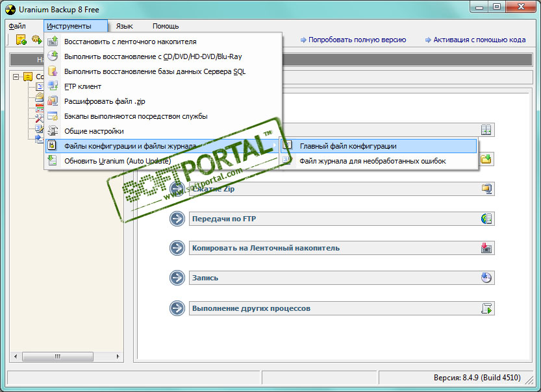
Task: Select Выполнить восстановление базы данных Сервера SQL
Action: [x=163, y=71]
